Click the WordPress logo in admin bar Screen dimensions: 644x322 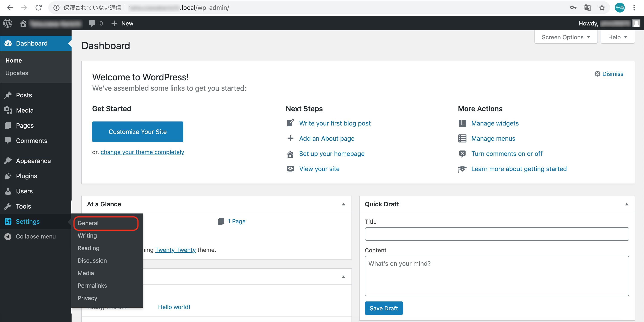click(x=8, y=23)
